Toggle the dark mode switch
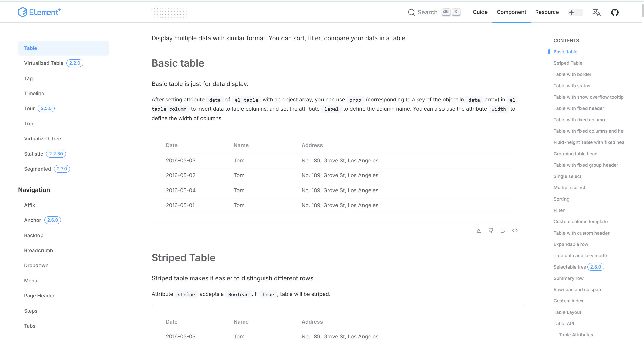The width and height of the screenshot is (644, 343). click(575, 12)
